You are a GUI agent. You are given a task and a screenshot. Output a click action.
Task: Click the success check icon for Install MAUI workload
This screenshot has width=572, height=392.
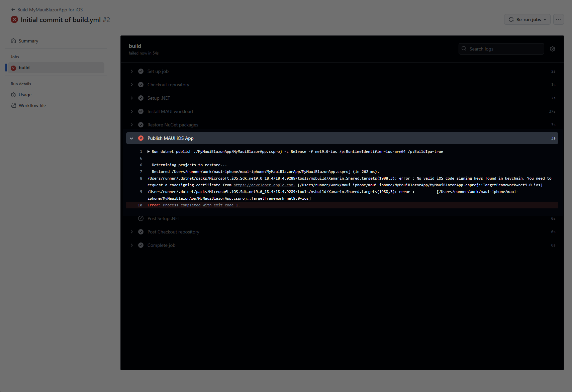click(141, 111)
